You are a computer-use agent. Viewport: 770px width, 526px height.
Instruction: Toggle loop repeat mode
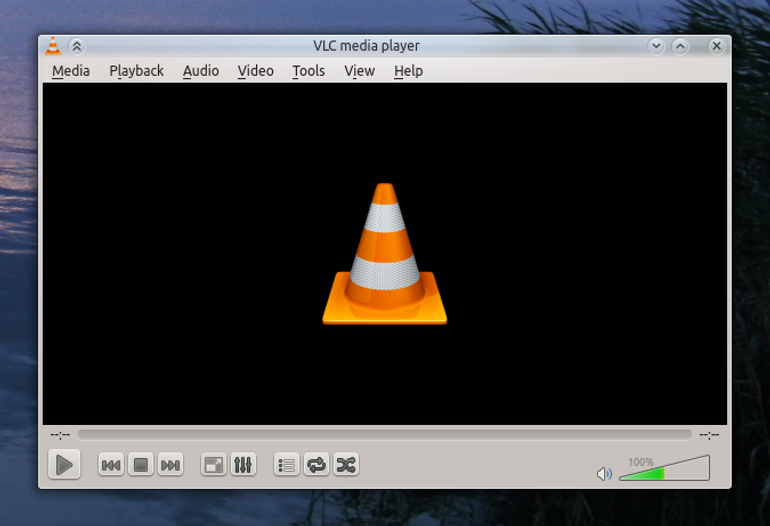click(316, 465)
